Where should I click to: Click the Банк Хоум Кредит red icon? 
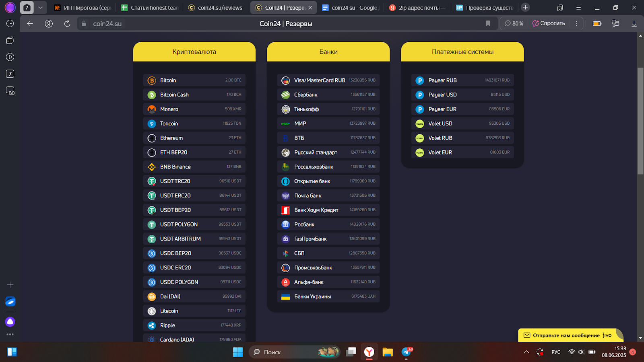[285, 210]
